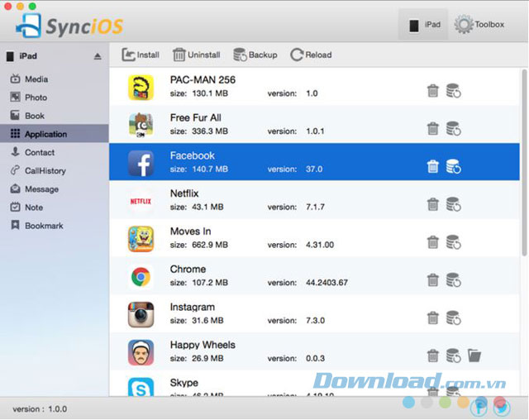Back up Free Fur All app

point(454,128)
